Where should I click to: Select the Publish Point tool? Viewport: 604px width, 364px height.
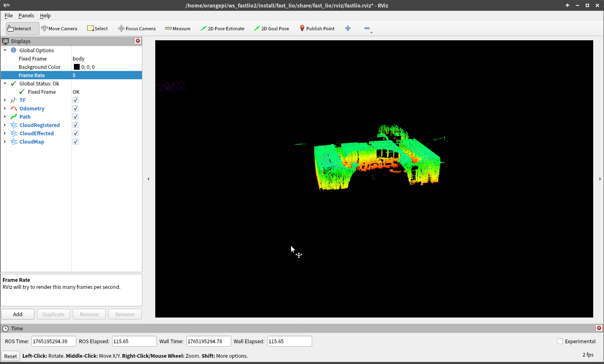coord(317,29)
